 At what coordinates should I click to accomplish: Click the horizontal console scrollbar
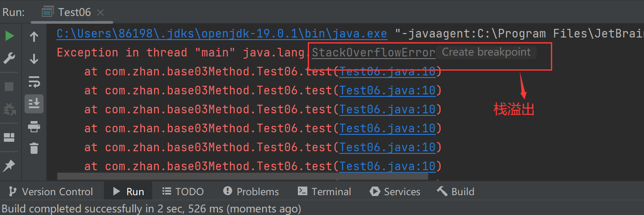tap(242, 176)
